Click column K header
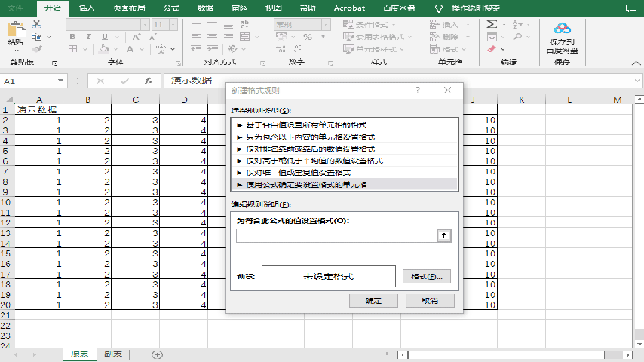The image size is (644, 362). point(521,100)
